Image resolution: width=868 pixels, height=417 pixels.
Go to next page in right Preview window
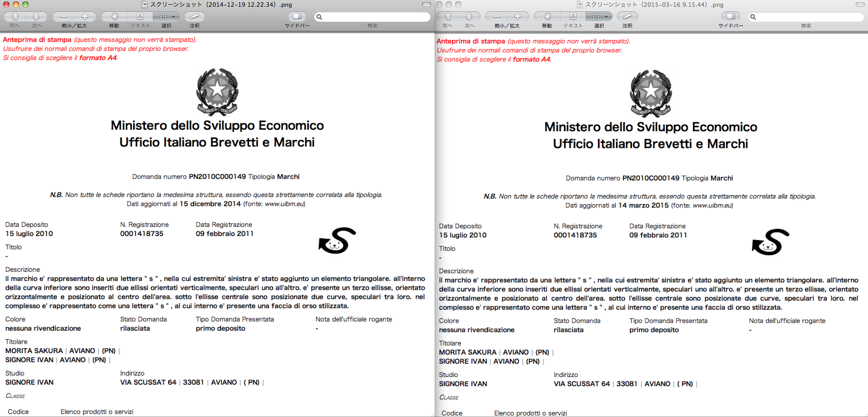[469, 16]
